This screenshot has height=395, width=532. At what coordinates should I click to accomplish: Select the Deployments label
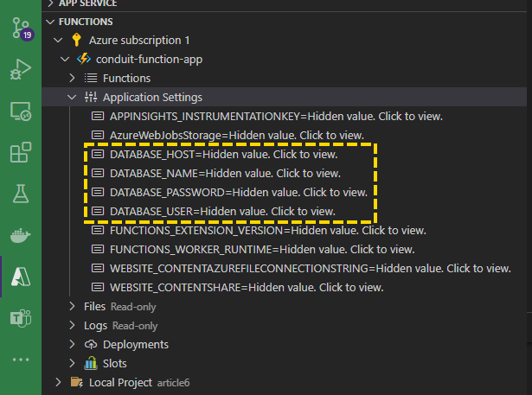point(135,345)
